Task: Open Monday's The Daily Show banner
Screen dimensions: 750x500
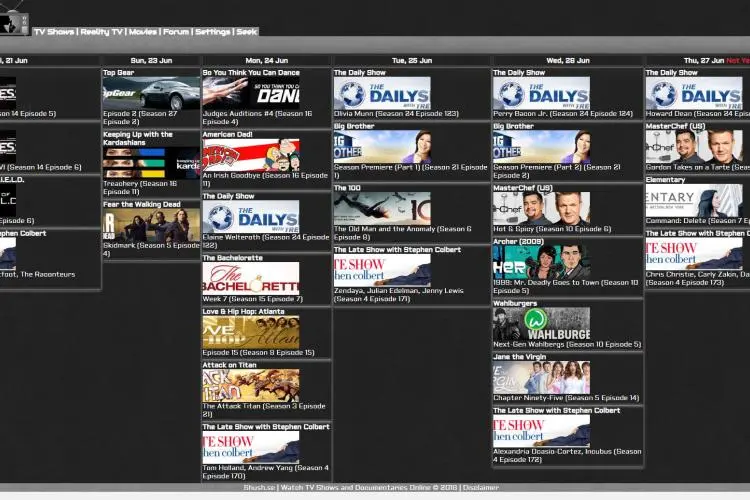Action: tap(251, 217)
